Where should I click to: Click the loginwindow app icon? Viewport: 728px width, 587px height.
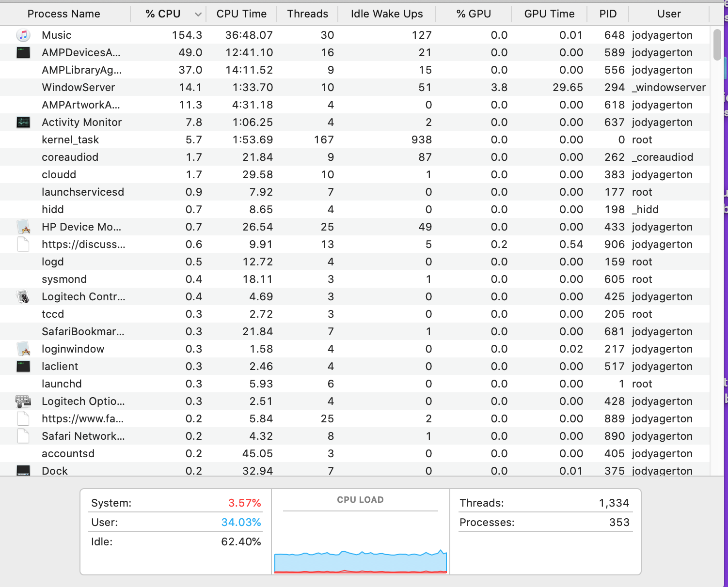click(23, 349)
